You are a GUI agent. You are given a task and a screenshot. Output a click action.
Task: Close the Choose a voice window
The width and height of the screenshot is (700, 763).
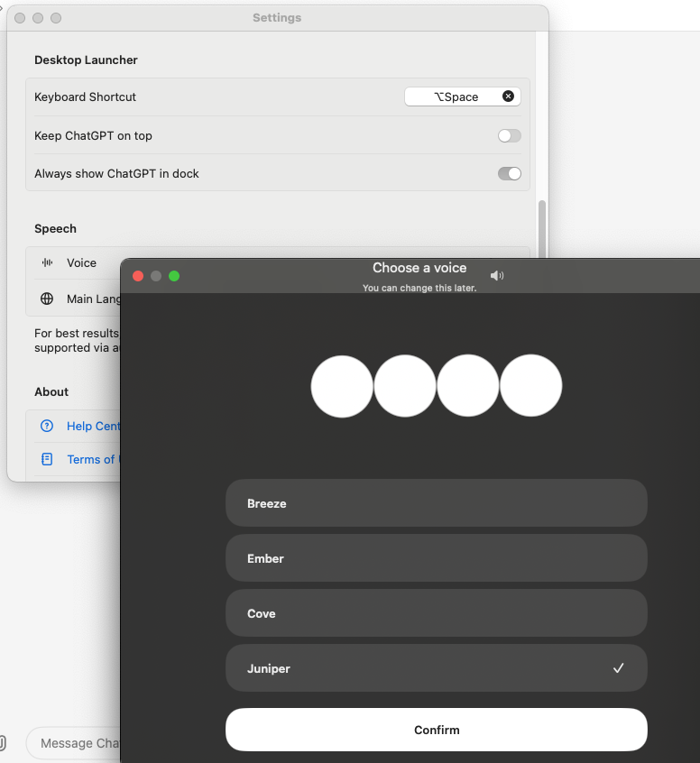click(x=138, y=276)
